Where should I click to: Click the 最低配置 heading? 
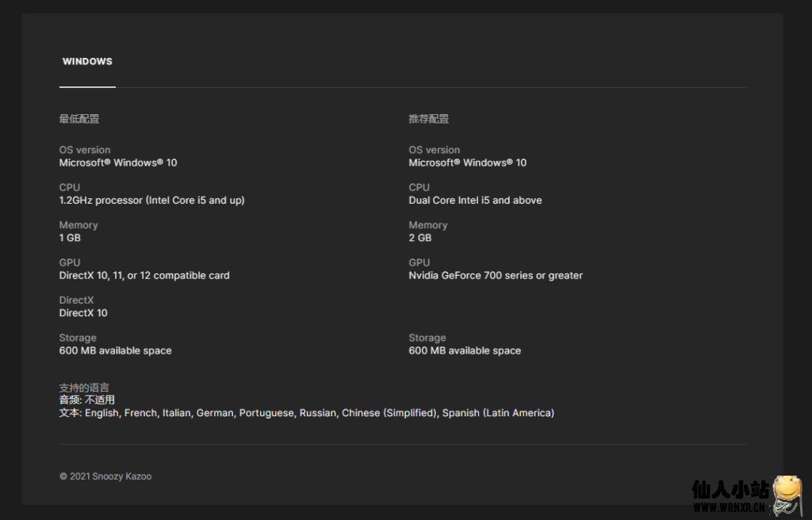[79, 119]
